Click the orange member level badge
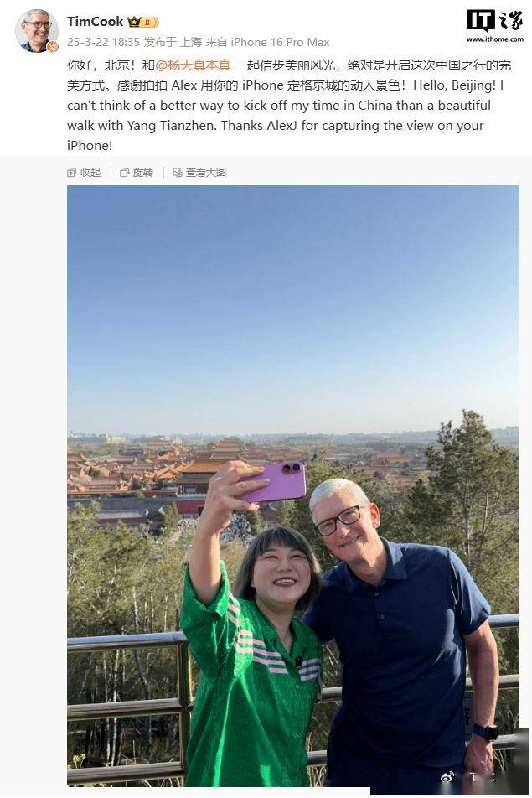This screenshot has height=798, width=532. 150,22
